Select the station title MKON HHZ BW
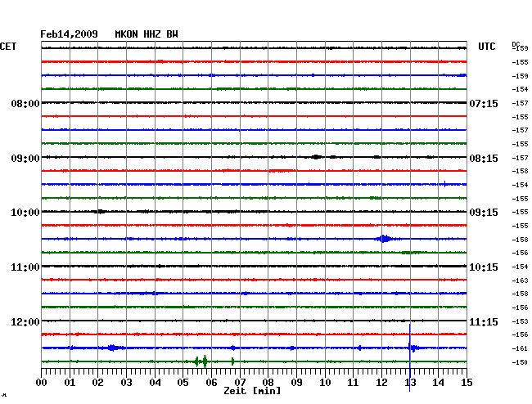The width and height of the screenshot is (532, 404). tap(147, 34)
